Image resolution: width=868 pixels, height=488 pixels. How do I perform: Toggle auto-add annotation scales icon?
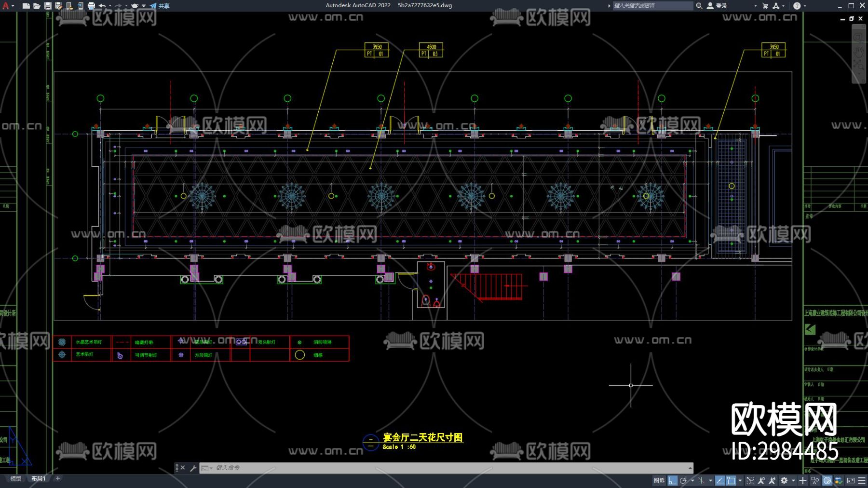pyautogui.click(x=772, y=480)
